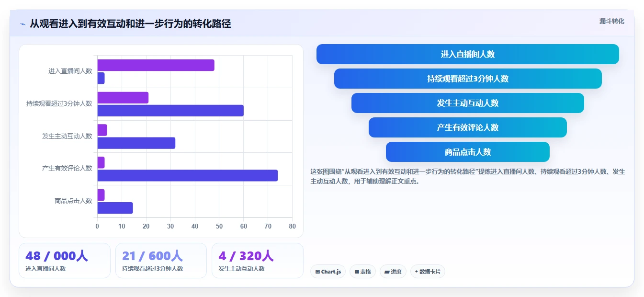
Task: Click the 漏斗转化 tag in header
Action: pyautogui.click(x=611, y=21)
